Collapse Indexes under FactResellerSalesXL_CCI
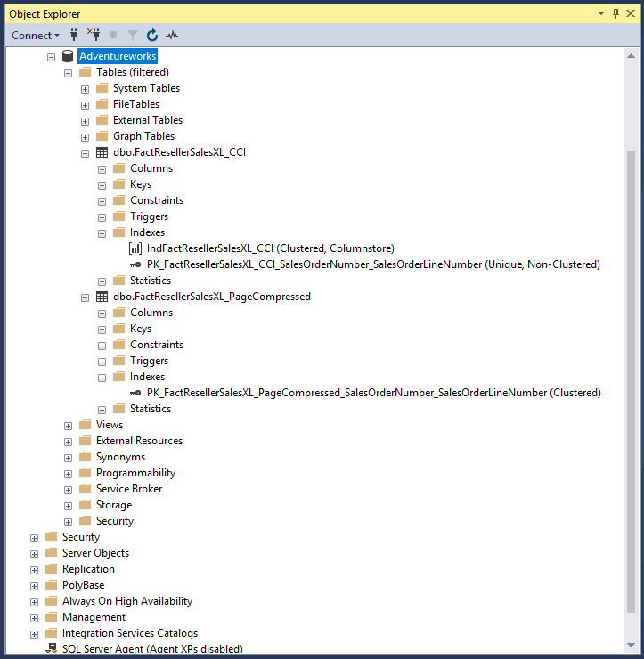Image resolution: width=644 pixels, height=659 pixels. tap(102, 233)
